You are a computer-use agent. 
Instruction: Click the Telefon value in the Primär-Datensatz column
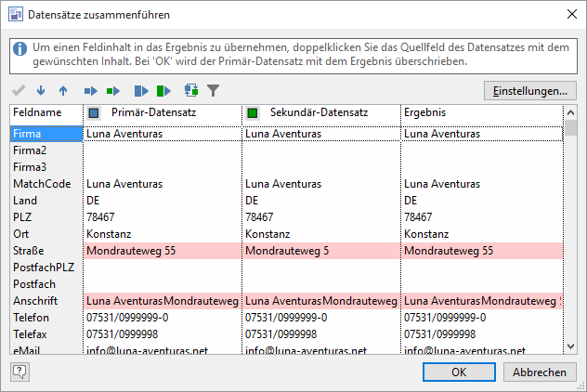coord(162,318)
